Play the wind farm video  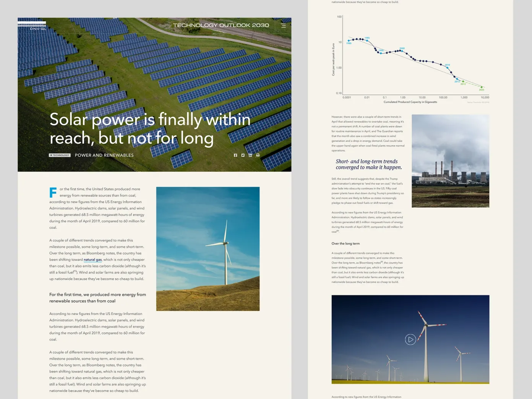point(410,339)
